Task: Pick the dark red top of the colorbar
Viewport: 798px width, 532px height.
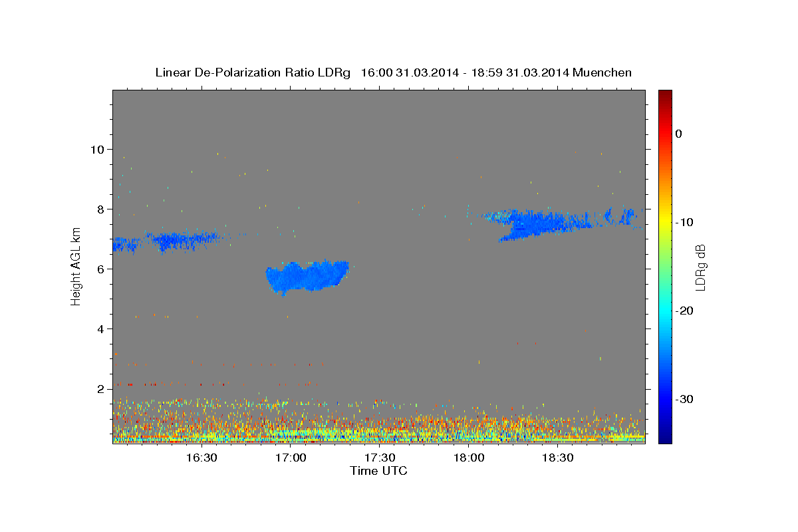Action: click(665, 95)
